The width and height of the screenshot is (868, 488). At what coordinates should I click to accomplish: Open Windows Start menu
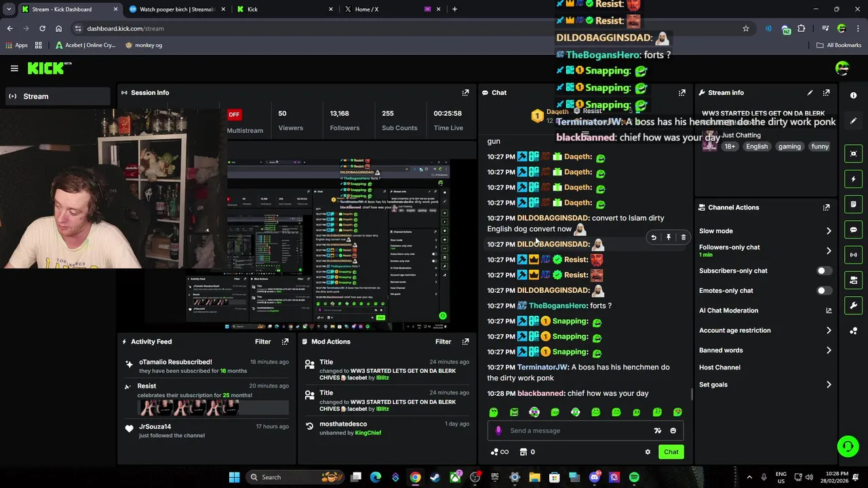click(x=234, y=477)
